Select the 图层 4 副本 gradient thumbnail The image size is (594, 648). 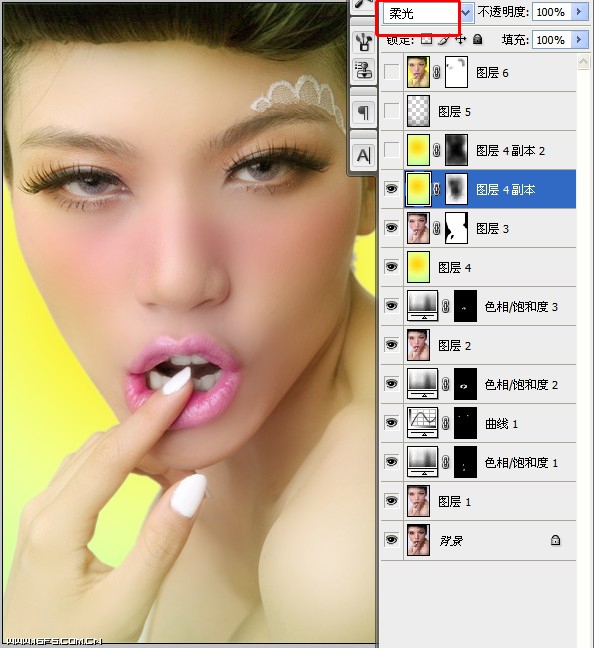[418, 189]
